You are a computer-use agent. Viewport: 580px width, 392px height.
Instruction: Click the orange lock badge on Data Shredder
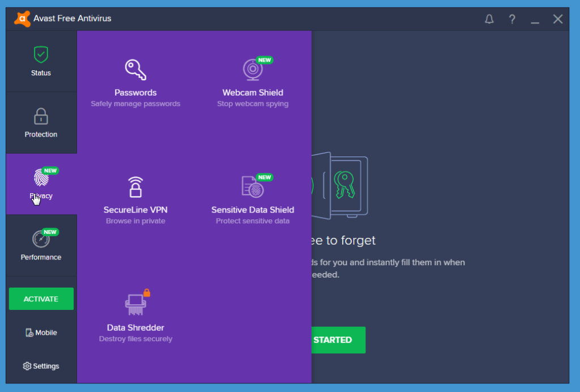[147, 292]
